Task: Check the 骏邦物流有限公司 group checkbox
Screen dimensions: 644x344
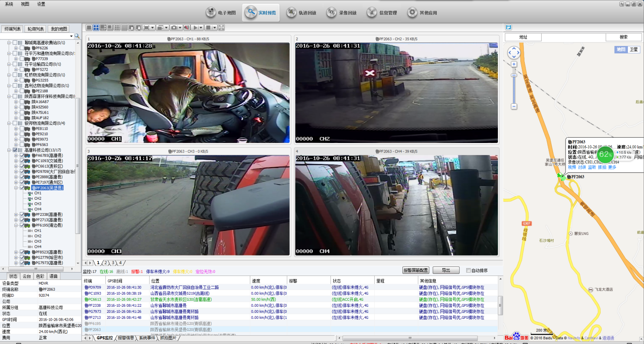Action: (x=15, y=123)
